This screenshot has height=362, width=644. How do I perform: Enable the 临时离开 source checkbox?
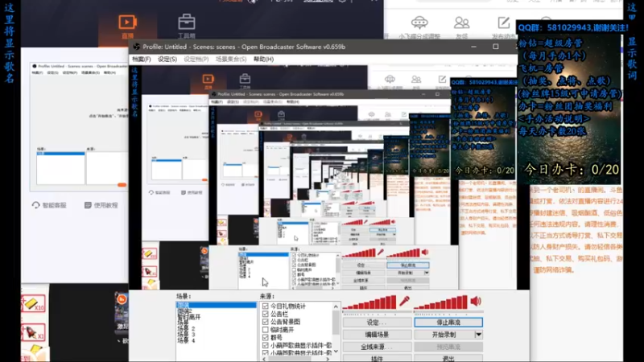click(x=266, y=330)
